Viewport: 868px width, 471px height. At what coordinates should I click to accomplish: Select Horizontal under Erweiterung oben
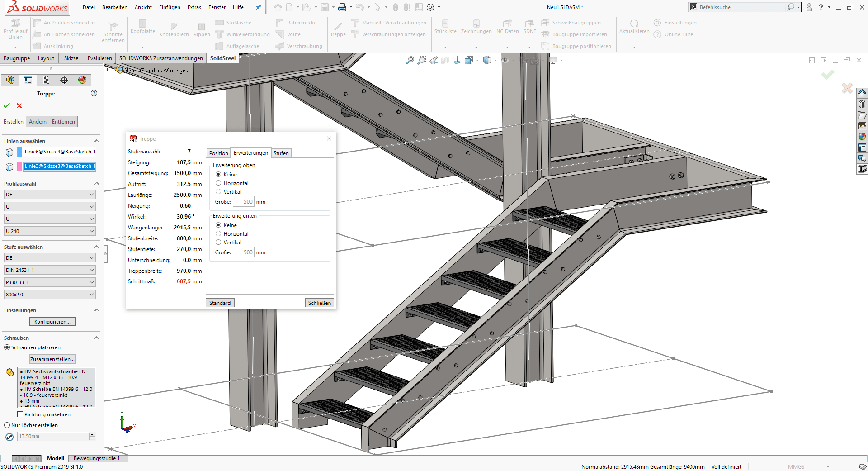click(x=218, y=183)
